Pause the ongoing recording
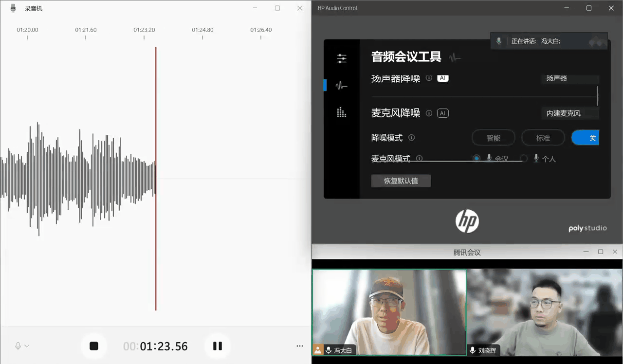Image resolution: width=623 pixels, height=364 pixels. coord(218,346)
